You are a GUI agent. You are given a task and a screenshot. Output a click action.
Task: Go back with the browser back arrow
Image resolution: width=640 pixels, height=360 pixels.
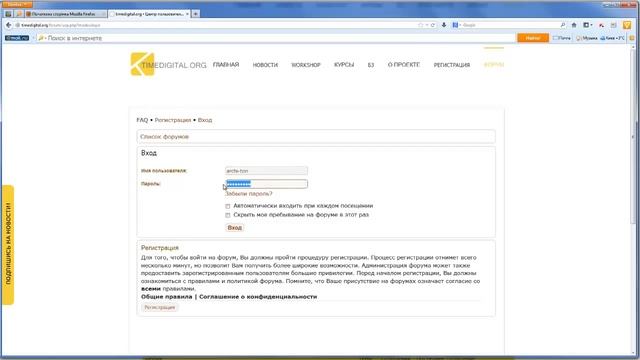pyautogui.click(x=9, y=25)
